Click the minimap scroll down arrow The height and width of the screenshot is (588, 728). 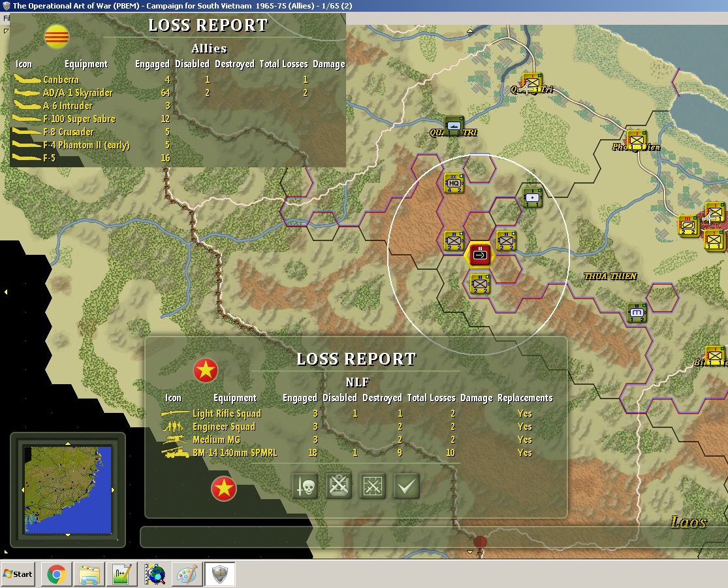68,535
